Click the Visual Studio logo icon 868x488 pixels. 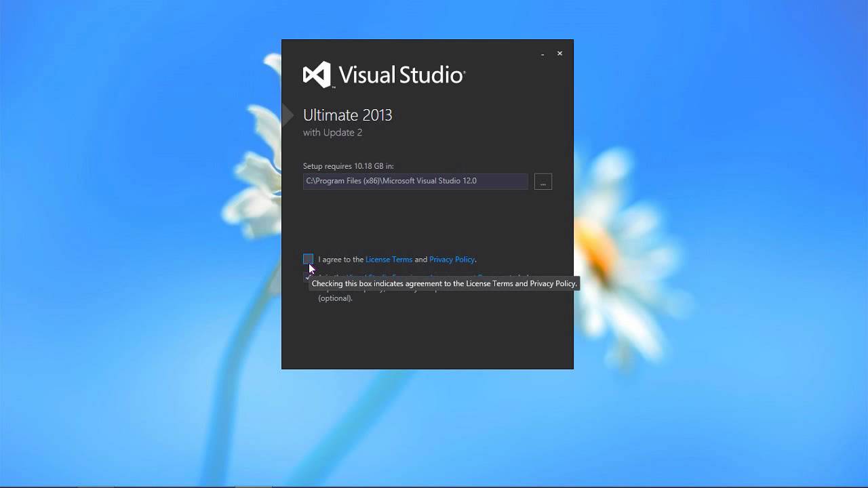(317, 75)
